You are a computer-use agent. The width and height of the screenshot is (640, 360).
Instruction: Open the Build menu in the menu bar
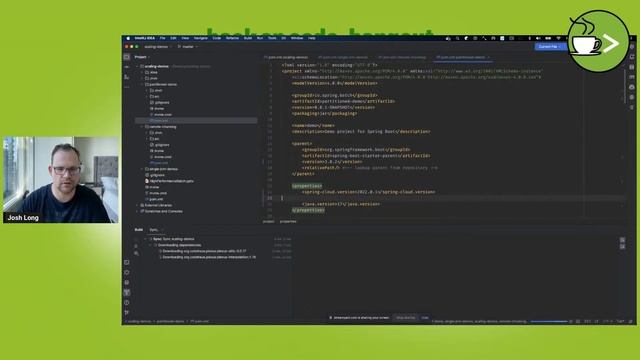click(248, 38)
